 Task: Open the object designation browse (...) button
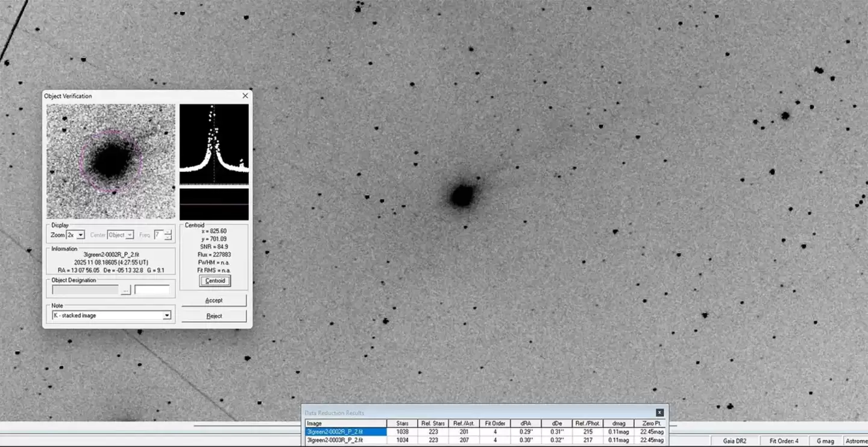[x=125, y=289]
